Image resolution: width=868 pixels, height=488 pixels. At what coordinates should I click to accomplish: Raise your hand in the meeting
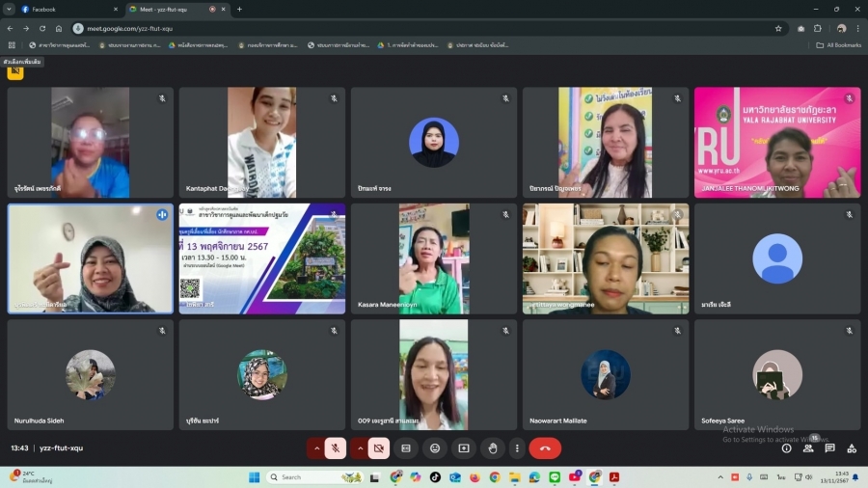pos(493,448)
